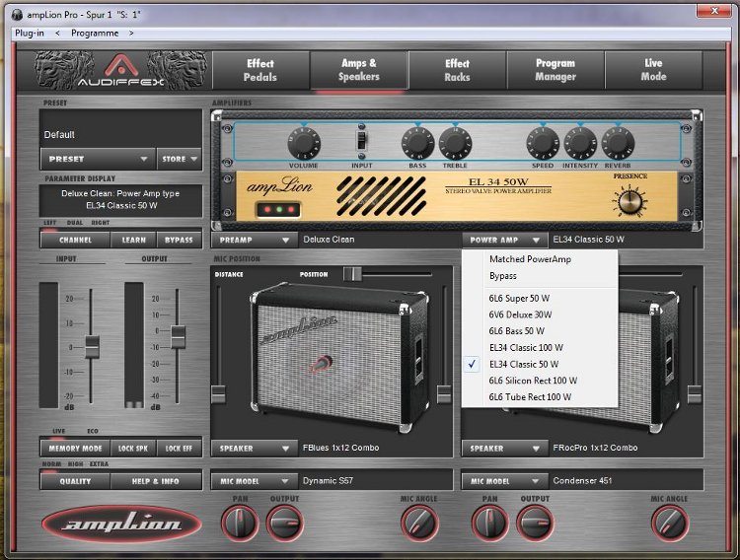
Task: Click the right speaker Mic Angle knob
Action: point(670,523)
